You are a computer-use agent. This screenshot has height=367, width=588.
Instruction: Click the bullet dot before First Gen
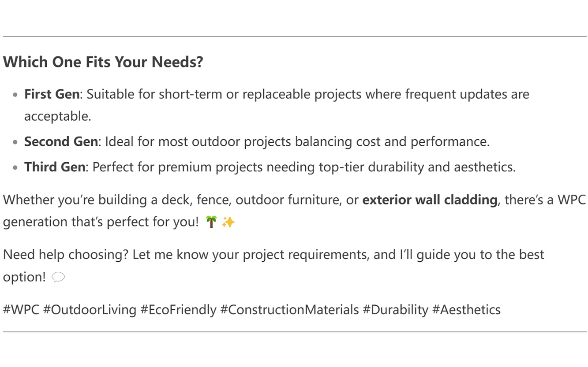(x=16, y=95)
